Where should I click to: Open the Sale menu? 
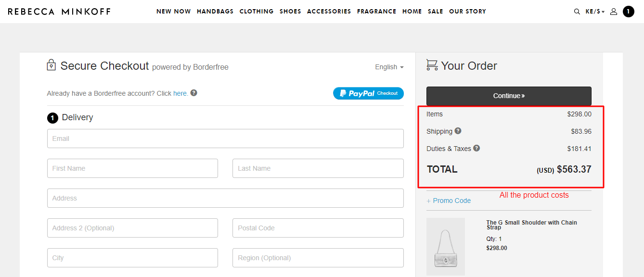coord(436,12)
